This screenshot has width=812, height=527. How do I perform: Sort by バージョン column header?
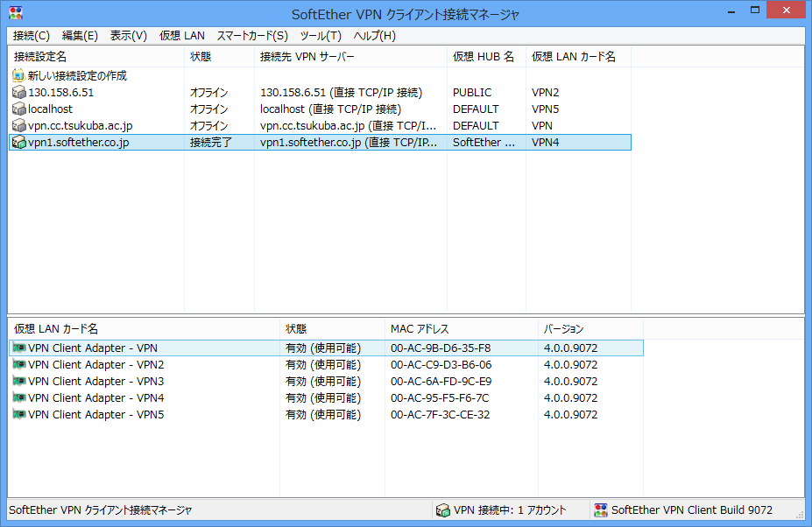[x=591, y=329]
